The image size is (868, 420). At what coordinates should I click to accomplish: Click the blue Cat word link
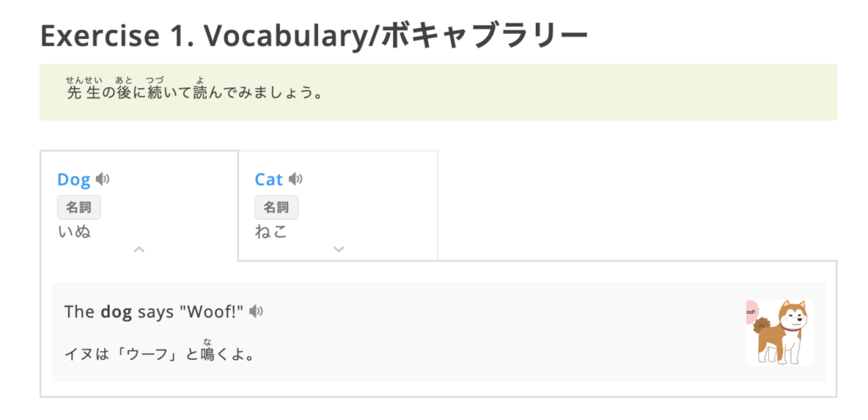269,179
